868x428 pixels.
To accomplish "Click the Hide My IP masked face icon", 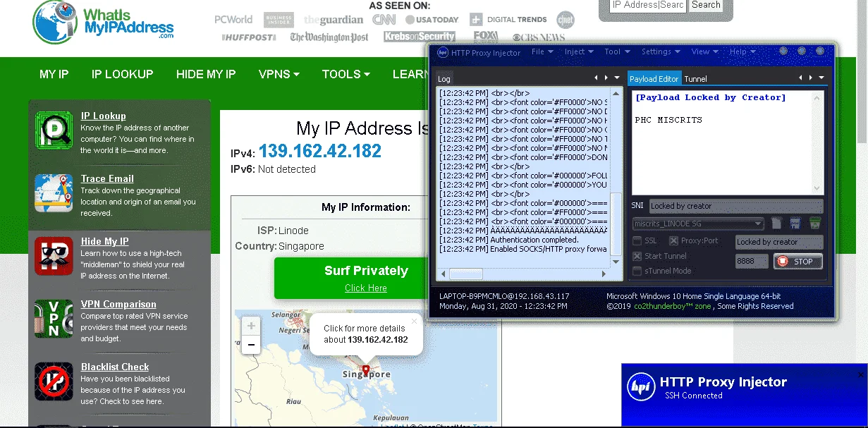I will [x=54, y=256].
